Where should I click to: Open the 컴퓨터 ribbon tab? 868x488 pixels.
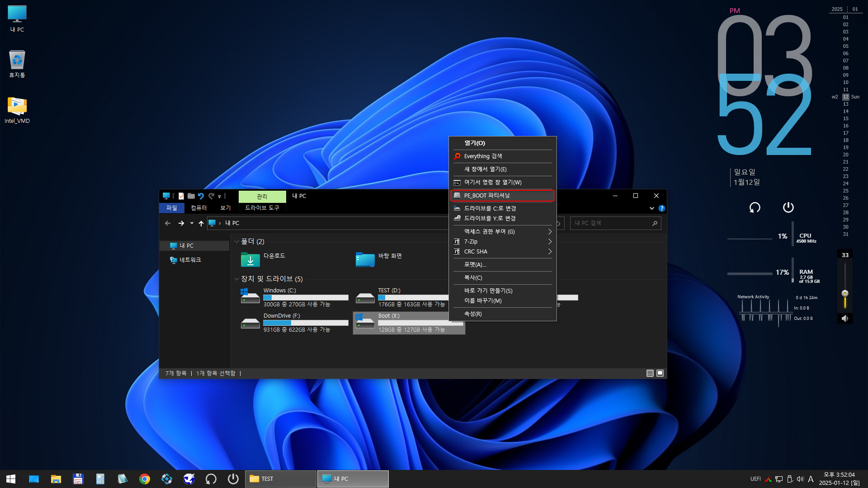198,208
